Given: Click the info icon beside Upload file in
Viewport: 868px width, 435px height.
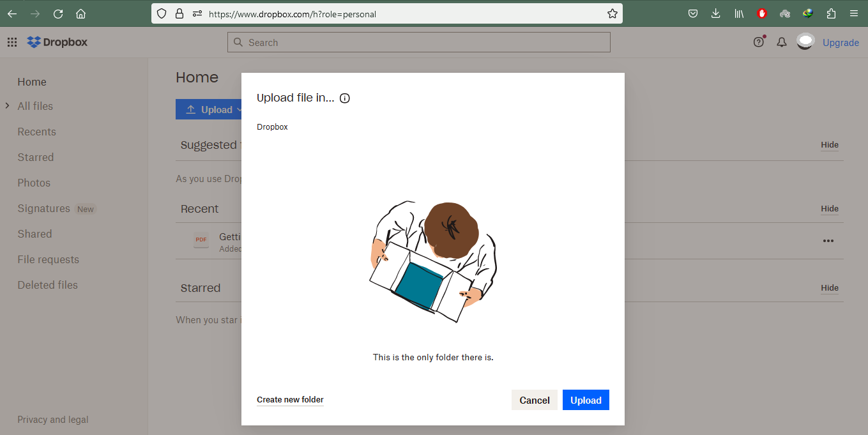Looking at the screenshot, I should pos(345,98).
